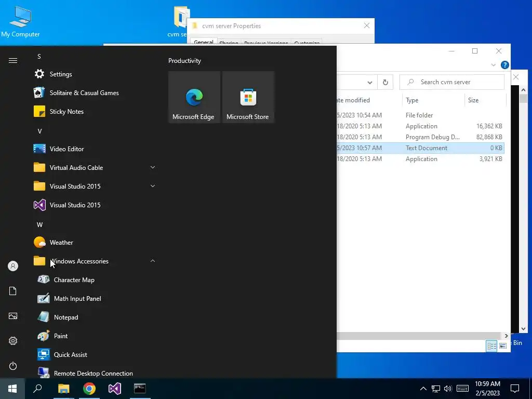The image size is (532, 399).
Task: Select the File folder row in Explorer
Action: (x=420, y=115)
